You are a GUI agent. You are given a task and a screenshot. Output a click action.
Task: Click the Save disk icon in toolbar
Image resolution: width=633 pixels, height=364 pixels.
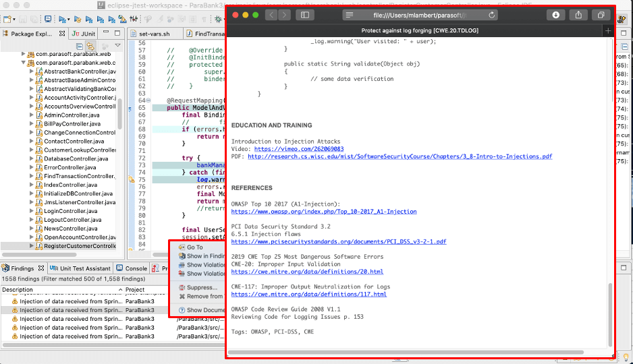point(23,19)
